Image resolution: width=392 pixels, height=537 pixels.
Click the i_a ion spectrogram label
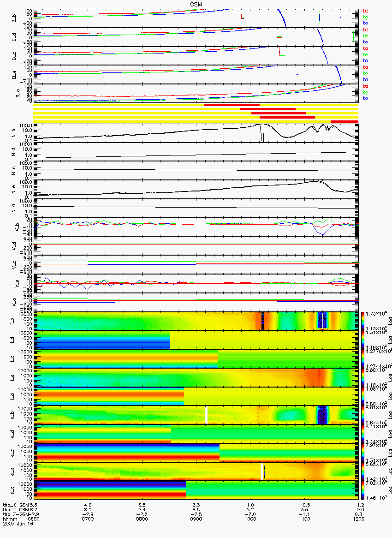[x=12, y=396]
